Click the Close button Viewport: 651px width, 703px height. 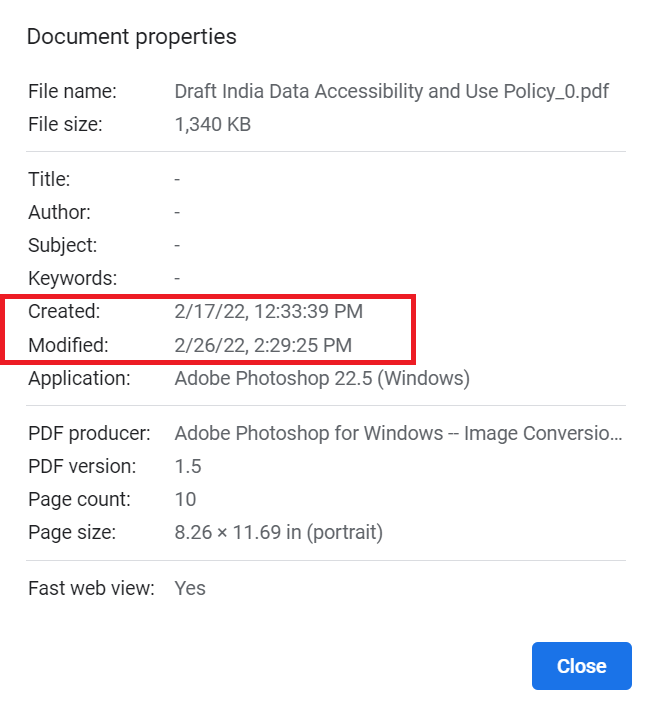pos(581,666)
